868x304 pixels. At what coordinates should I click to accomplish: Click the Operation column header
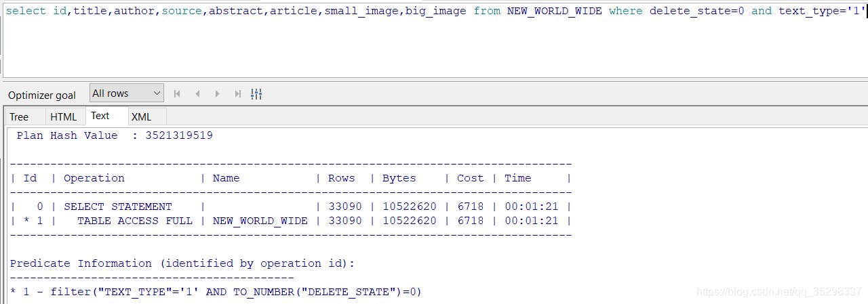[x=94, y=178]
